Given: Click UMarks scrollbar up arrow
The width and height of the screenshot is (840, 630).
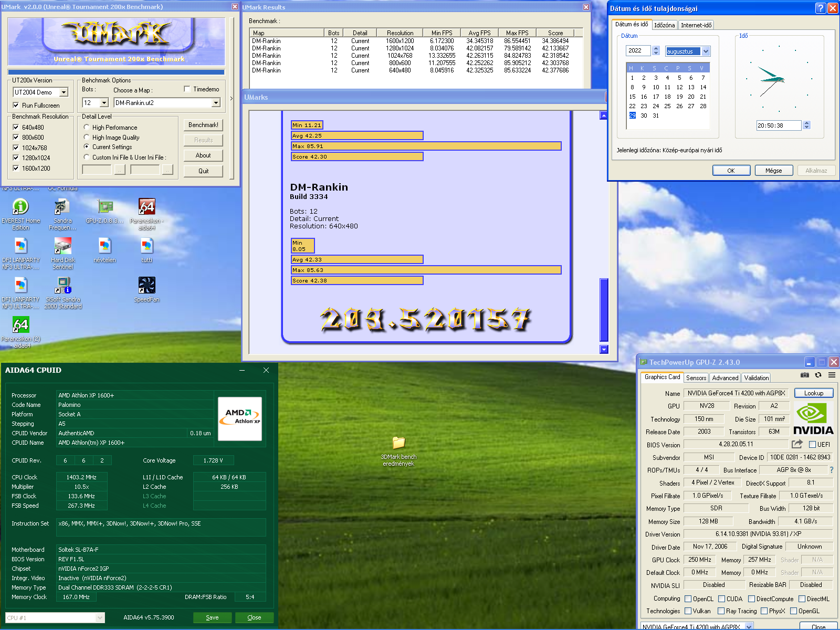Looking at the screenshot, I should [x=604, y=115].
